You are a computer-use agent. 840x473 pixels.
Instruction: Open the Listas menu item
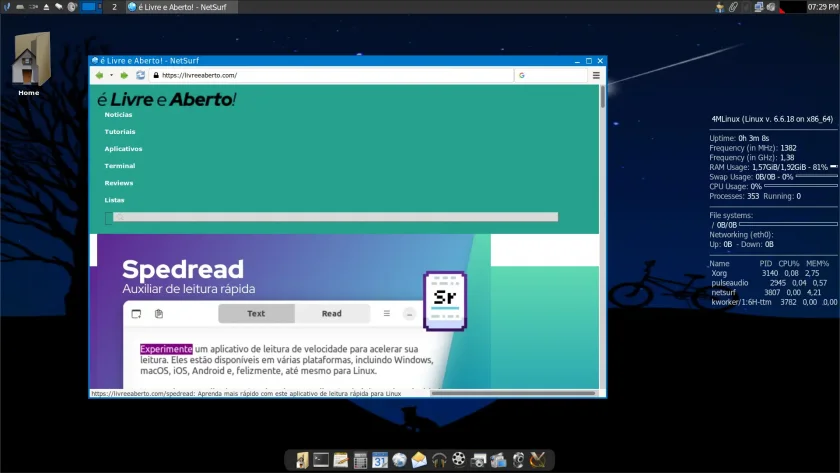click(114, 200)
